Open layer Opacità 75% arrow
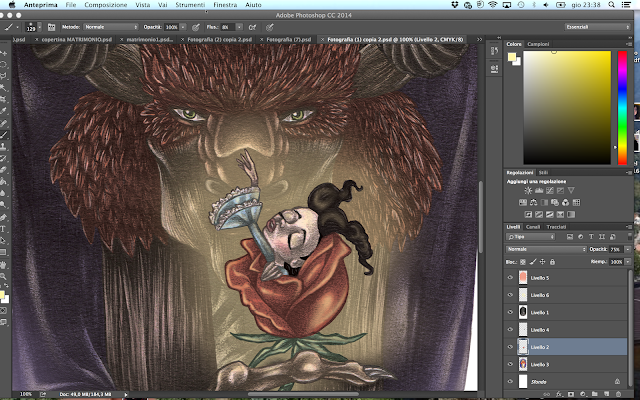The width and height of the screenshot is (640, 400). [628, 249]
